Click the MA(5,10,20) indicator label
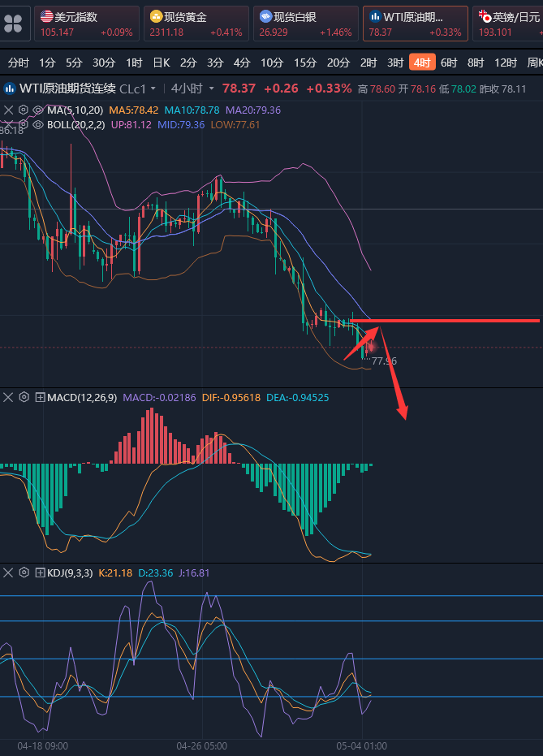This screenshot has height=756, width=543. click(75, 110)
